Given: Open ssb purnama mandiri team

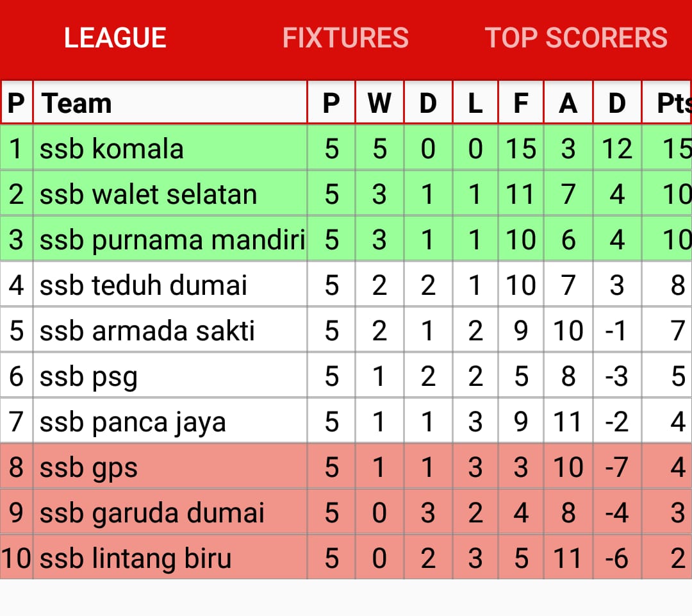Looking at the screenshot, I should [172, 240].
